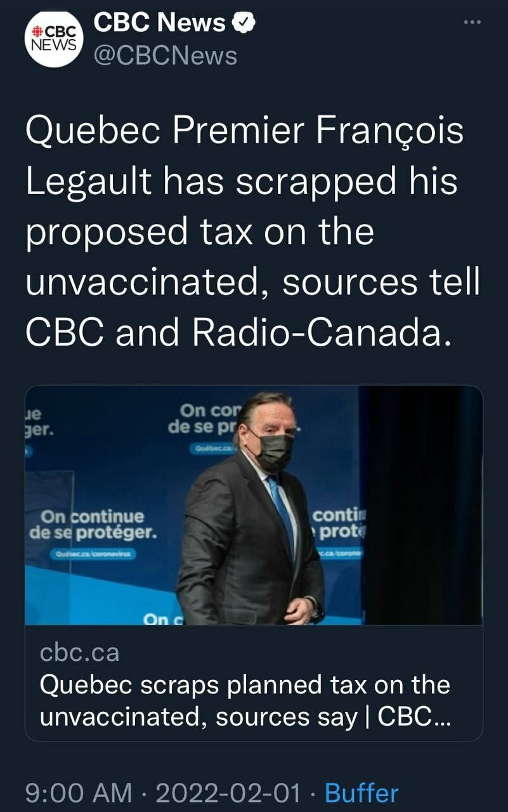508x812 pixels.
Task: Click the verified checkmark badge
Action: point(244,23)
